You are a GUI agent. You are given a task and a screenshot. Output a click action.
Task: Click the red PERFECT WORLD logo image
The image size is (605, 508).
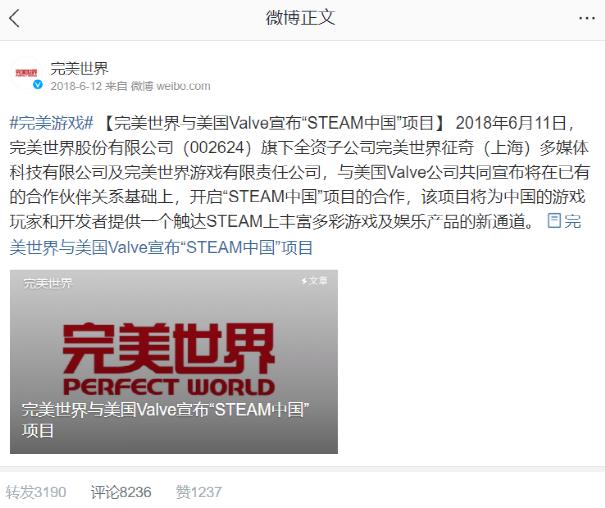[169, 359]
